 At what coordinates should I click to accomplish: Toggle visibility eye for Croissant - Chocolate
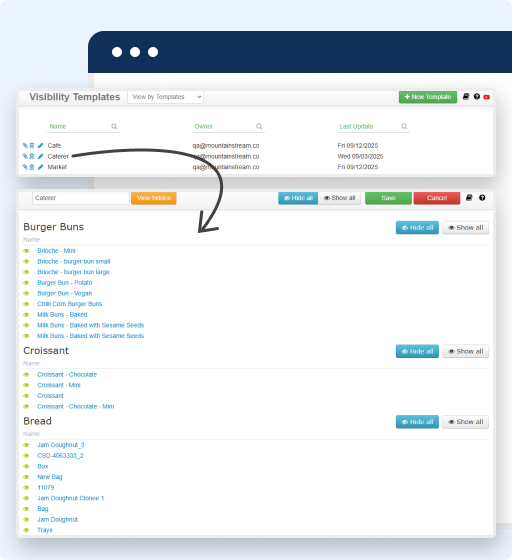[26, 375]
